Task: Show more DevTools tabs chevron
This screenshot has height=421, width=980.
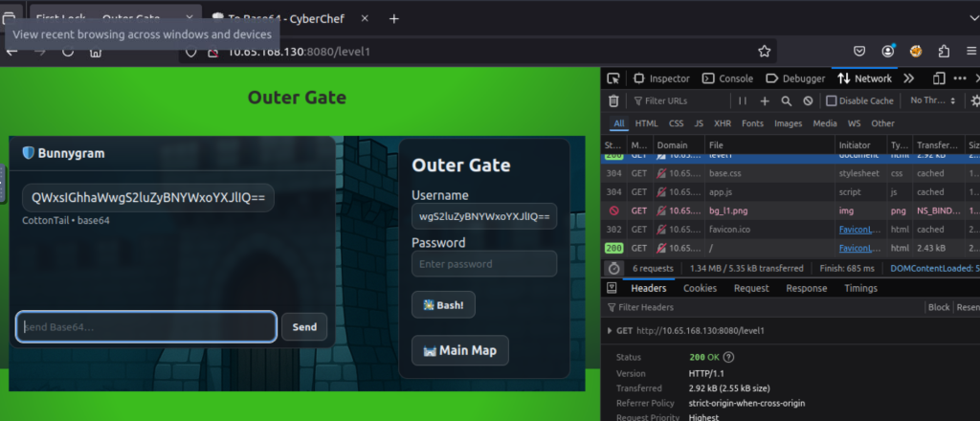Action: pos(908,78)
